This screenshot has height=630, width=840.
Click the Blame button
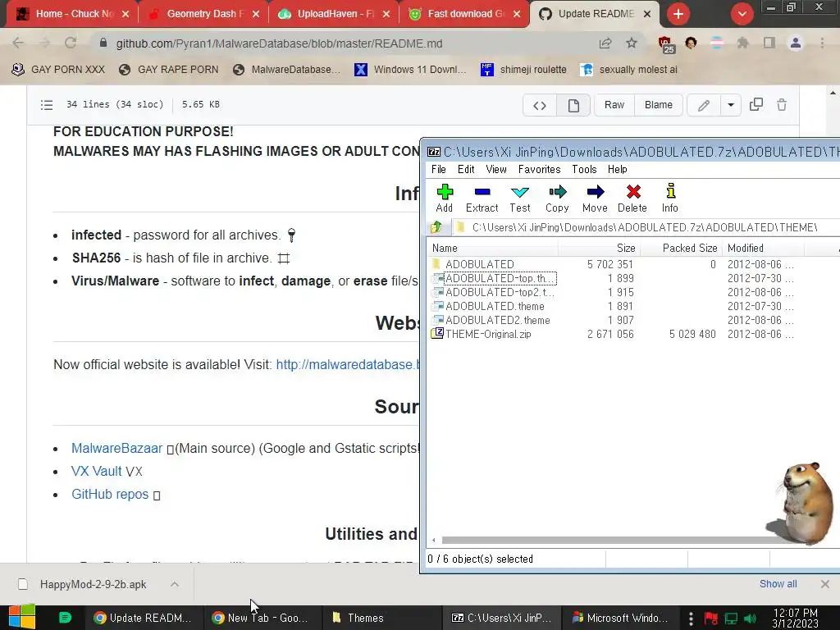pyautogui.click(x=659, y=105)
